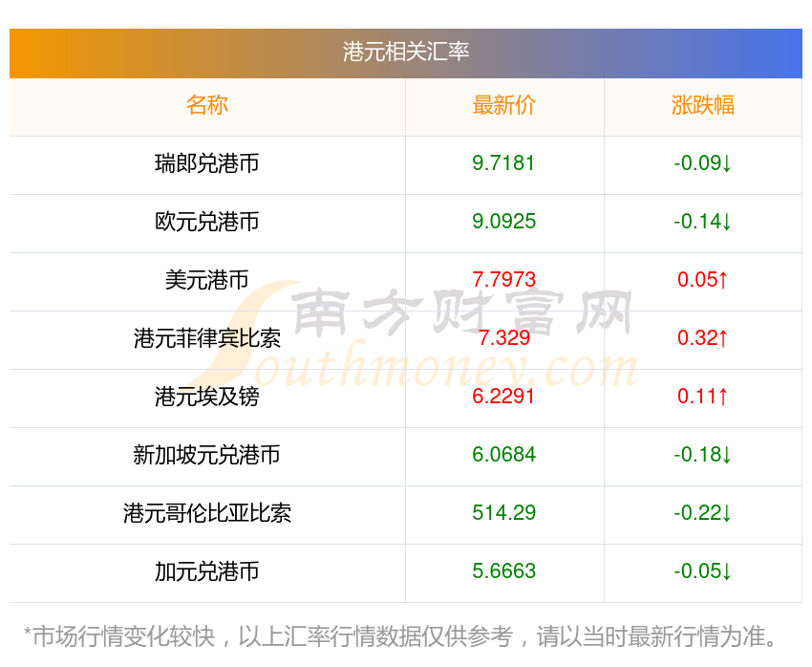Click the change value -0.09↓

pos(702,163)
